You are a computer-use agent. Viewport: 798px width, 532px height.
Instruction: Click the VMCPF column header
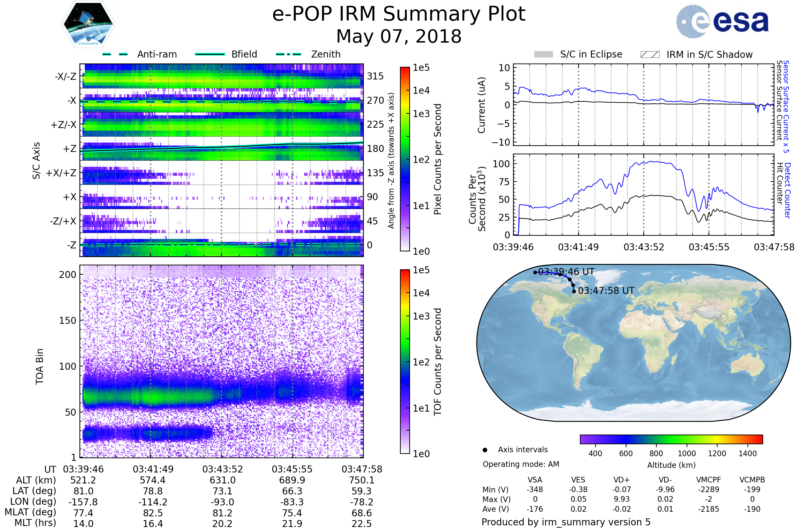(x=709, y=480)
